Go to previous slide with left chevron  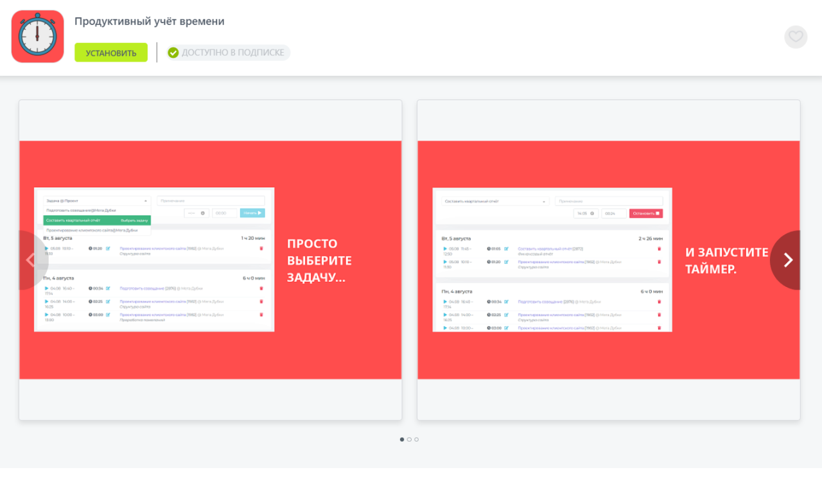(31, 260)
